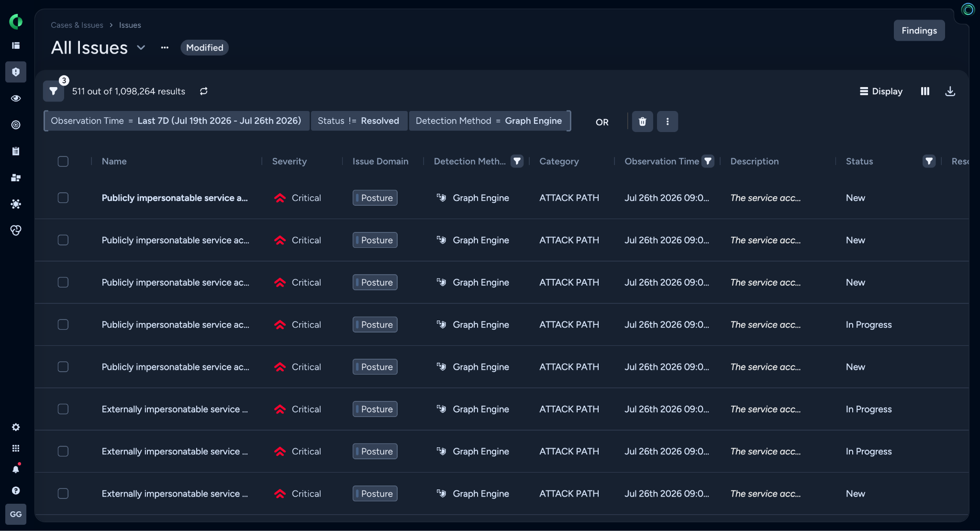Screen dimensions: 980x531
Task: Open the Display options dropdown
Action: [x=881, y=91]
